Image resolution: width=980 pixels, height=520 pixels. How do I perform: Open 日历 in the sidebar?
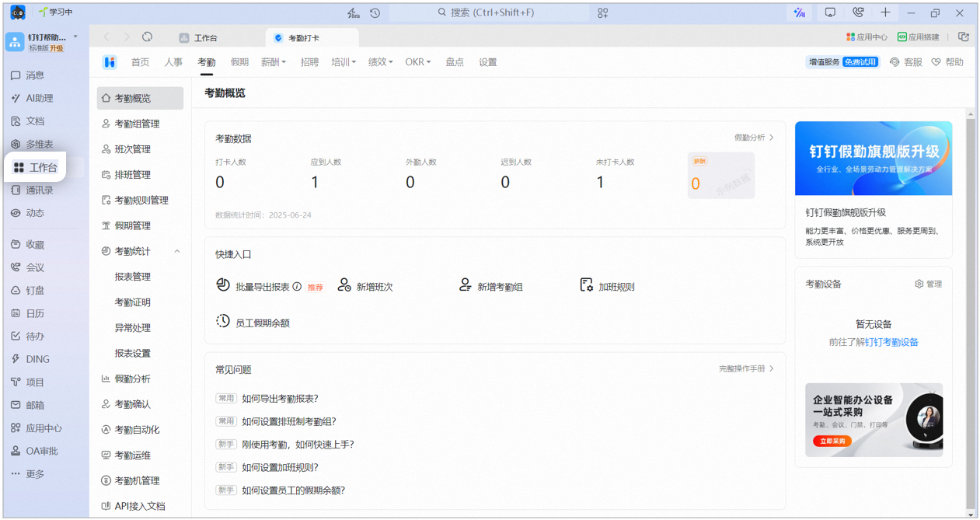pyautogui.click(x=28, y=313)
